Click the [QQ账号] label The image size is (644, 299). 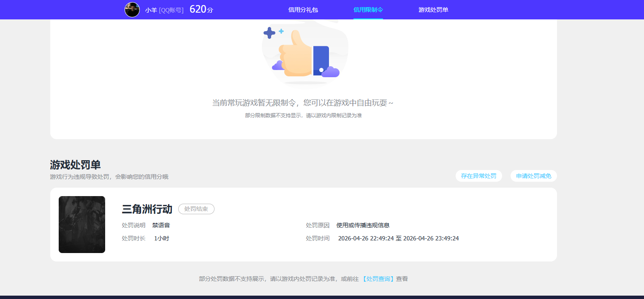(x=171, y=10)
